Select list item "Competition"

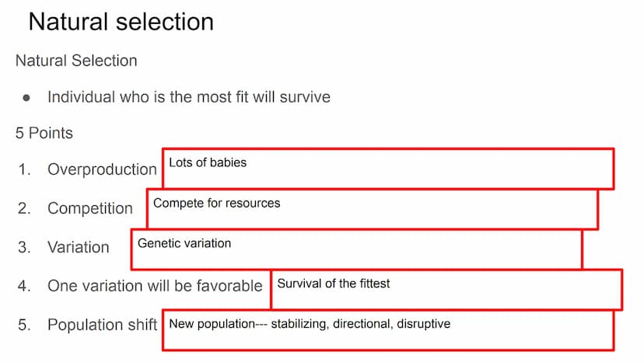coord(90,208)
